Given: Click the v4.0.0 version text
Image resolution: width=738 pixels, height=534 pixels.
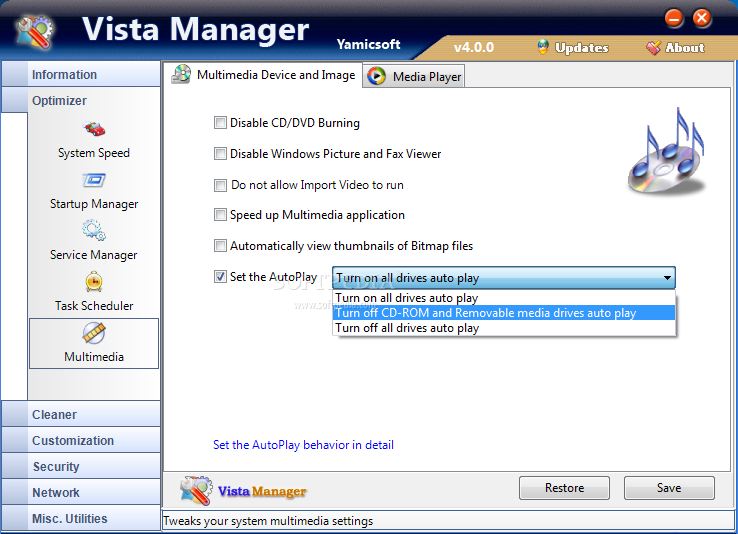Looking at the screenshot, I should 474,48.
